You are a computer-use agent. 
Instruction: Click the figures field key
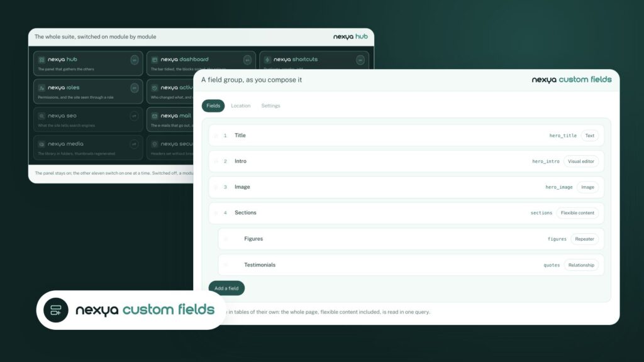pos(557,239)
